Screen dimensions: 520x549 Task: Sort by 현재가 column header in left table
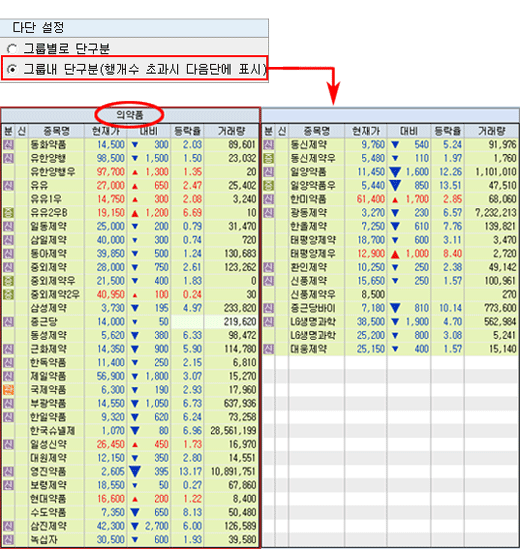[x=106, y=131]
